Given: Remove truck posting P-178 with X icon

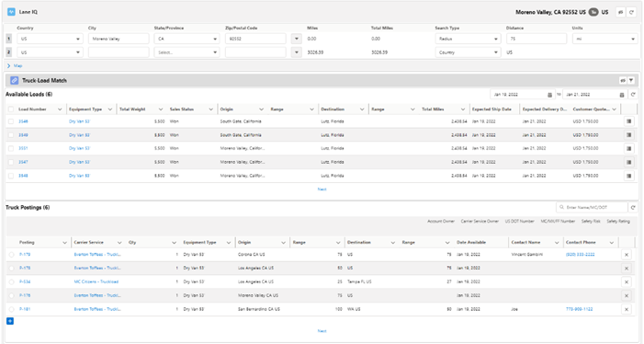Looking at the screenshot, I should [x=627, y=269].
